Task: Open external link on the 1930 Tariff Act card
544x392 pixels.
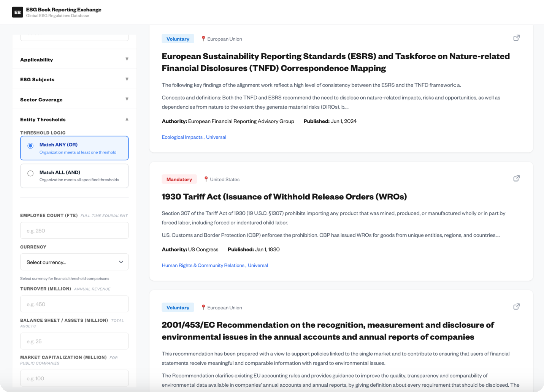Action: point(516,178)
